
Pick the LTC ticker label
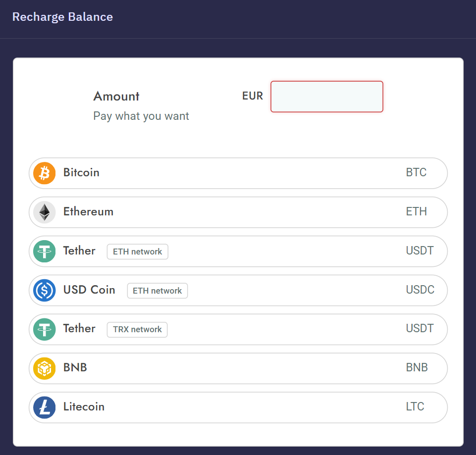(415, 406)
